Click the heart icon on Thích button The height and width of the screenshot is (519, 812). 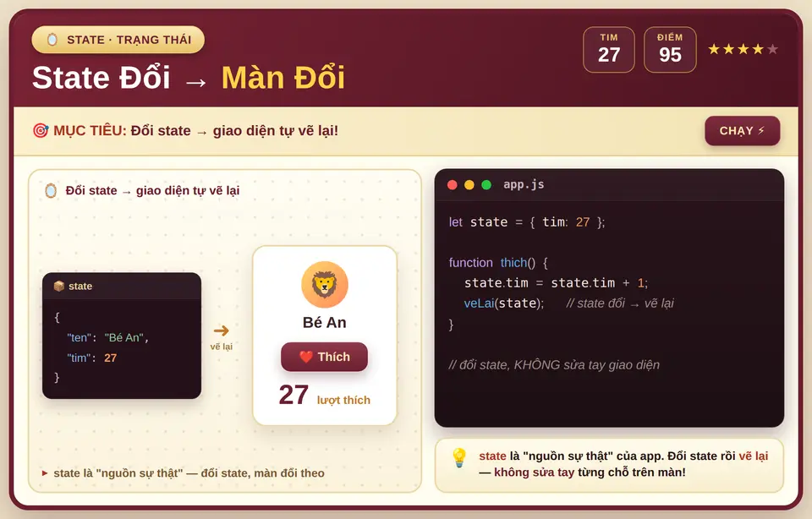[x=306, y=357]
